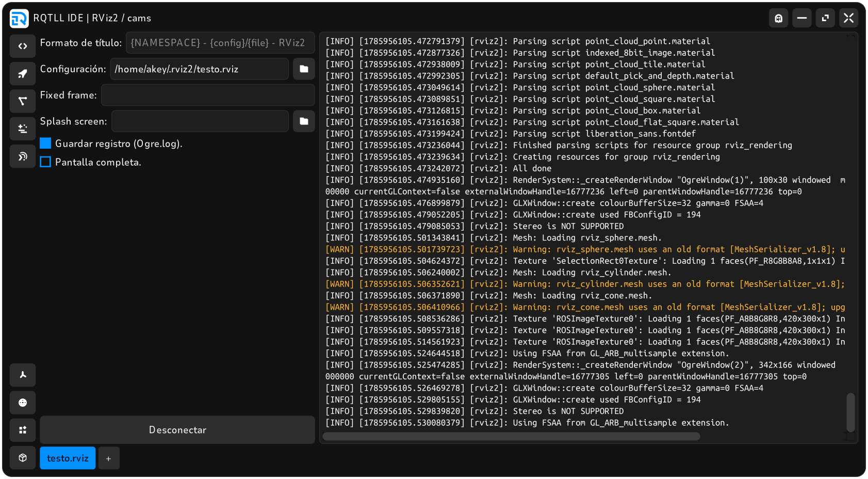The width and height of the screenshot is (868, 479).
Task: Open the round face sidebar icon
Action: click(23, 403)
